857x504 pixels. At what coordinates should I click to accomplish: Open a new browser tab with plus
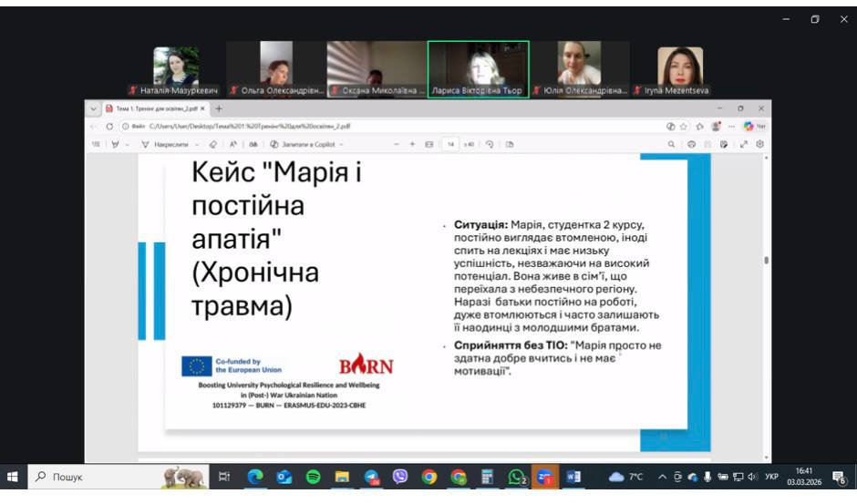click(219, 108)
